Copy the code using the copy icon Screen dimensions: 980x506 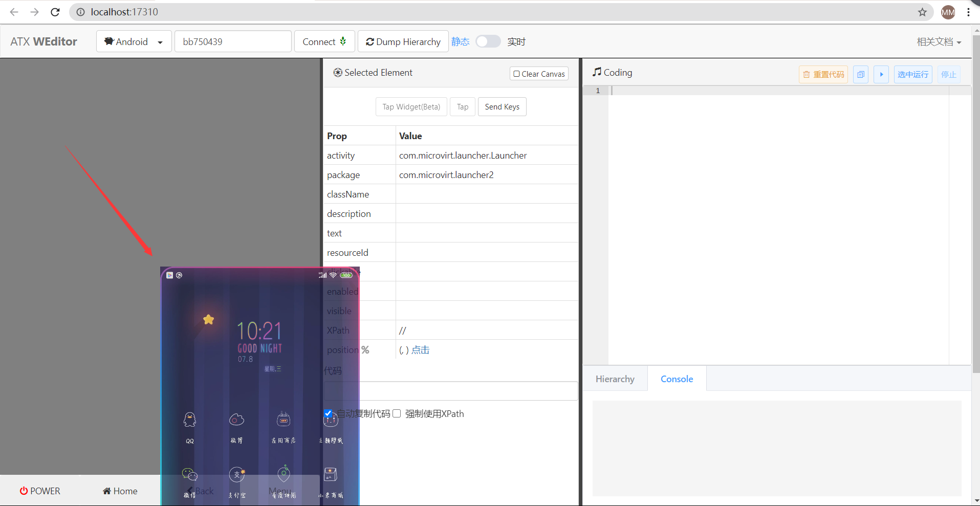click(x=861, y=74)
